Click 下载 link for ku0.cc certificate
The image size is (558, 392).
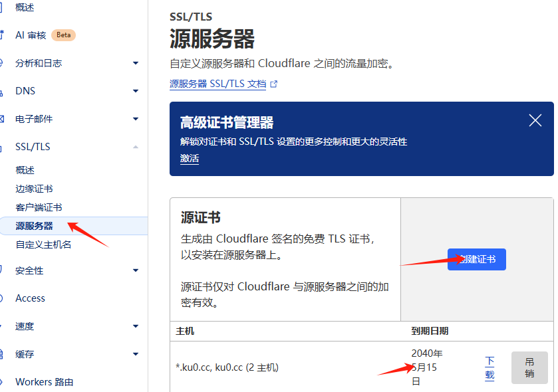click(489, 368)
